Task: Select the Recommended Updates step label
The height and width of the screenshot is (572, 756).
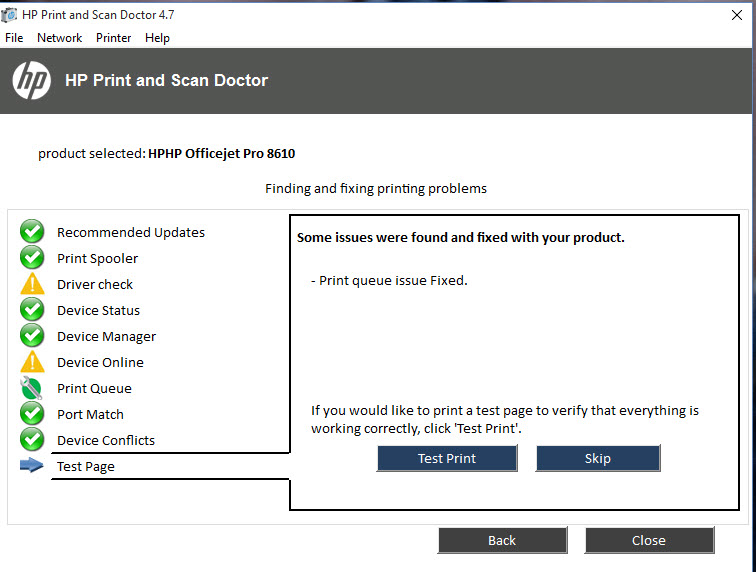Action: pyautogui.click(x=131, y=232)
